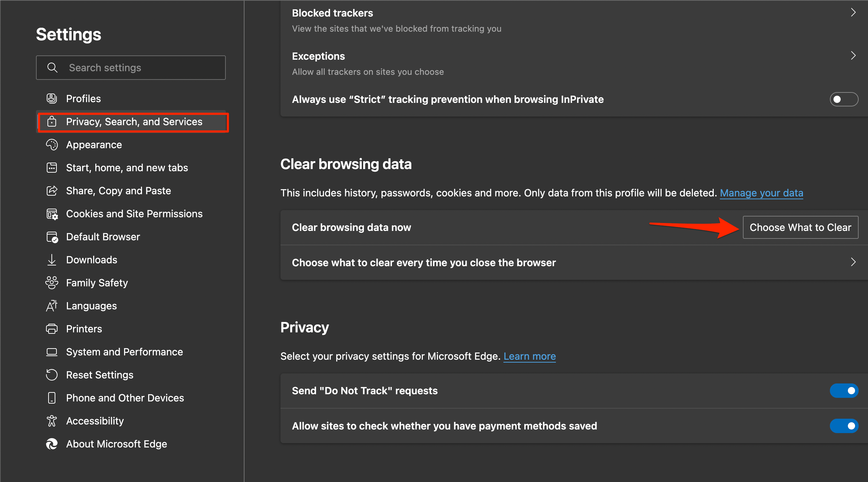Turn off Send Do Not Track requests

pyautogui.click(x=844, y=391)
